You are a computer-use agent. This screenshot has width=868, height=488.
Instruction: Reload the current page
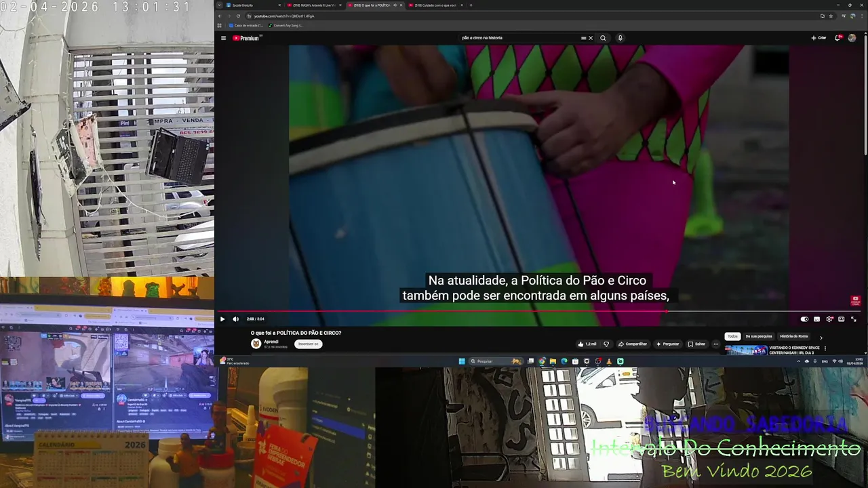click(x=238, y=16)
